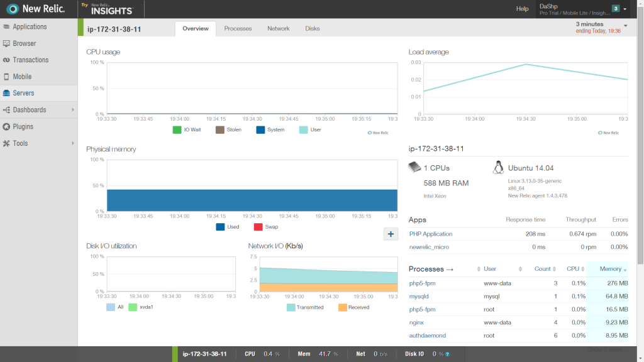Open the New Relic Insights logo

pos(108,9)
